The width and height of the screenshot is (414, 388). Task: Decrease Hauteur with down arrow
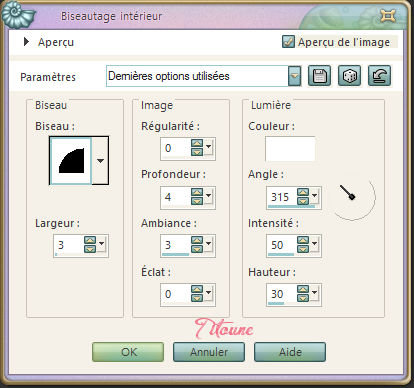coord(303,298)
